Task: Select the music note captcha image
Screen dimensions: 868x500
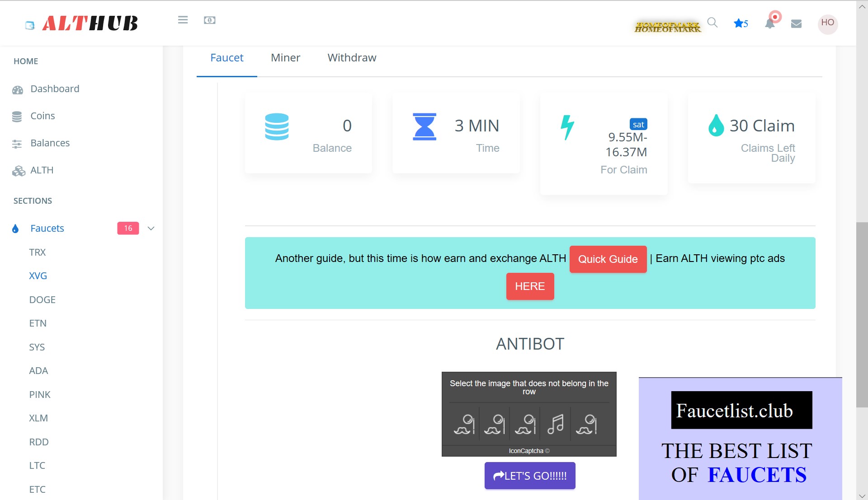Action: (x=556, y=424)
